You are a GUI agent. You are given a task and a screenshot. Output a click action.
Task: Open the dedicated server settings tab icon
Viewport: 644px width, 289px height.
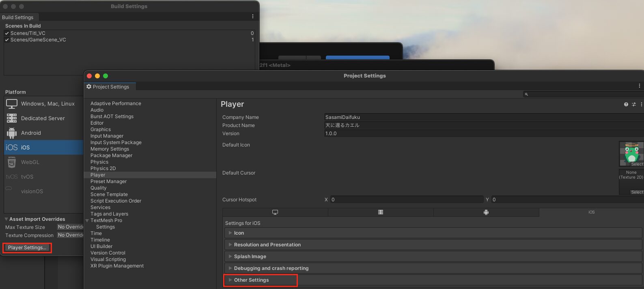[381, 212]
